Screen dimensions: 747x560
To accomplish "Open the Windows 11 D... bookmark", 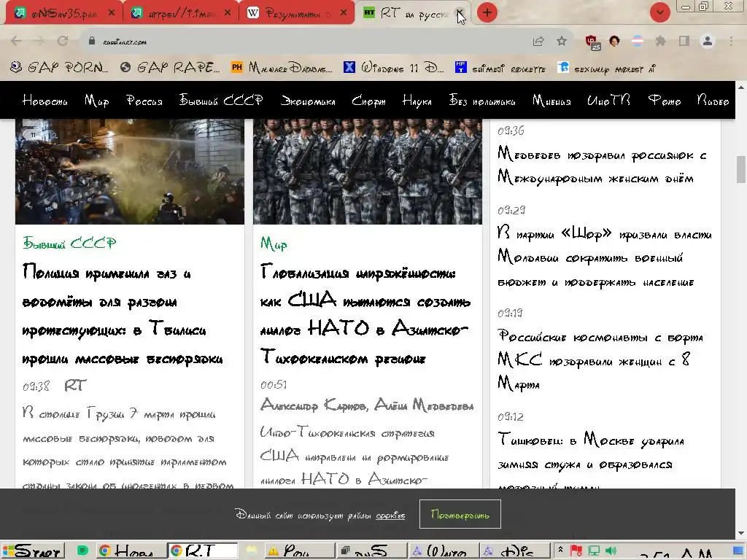I will tap(393, 68).
